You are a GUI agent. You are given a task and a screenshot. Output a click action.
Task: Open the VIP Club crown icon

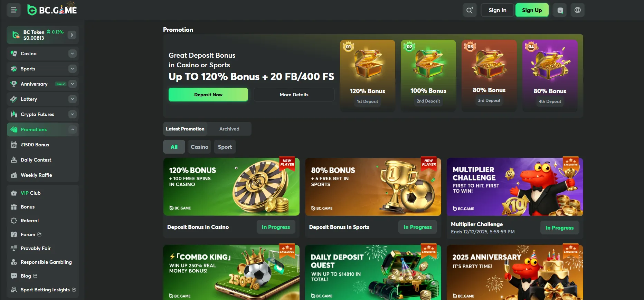tap(14, 193)
